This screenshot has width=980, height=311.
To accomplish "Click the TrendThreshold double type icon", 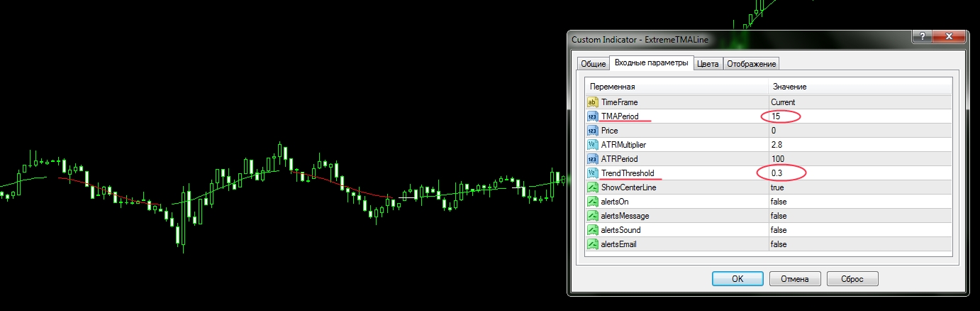I will click(x=593, y=173).
